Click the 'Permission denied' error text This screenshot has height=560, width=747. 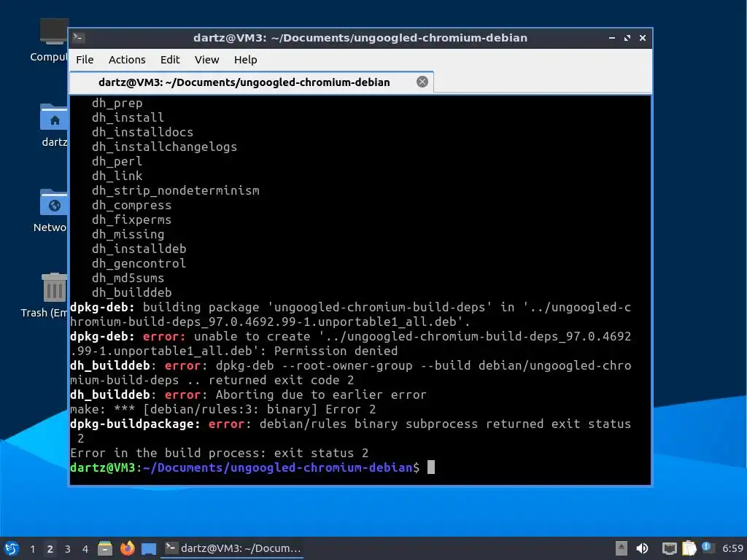[x=336, y=351]
